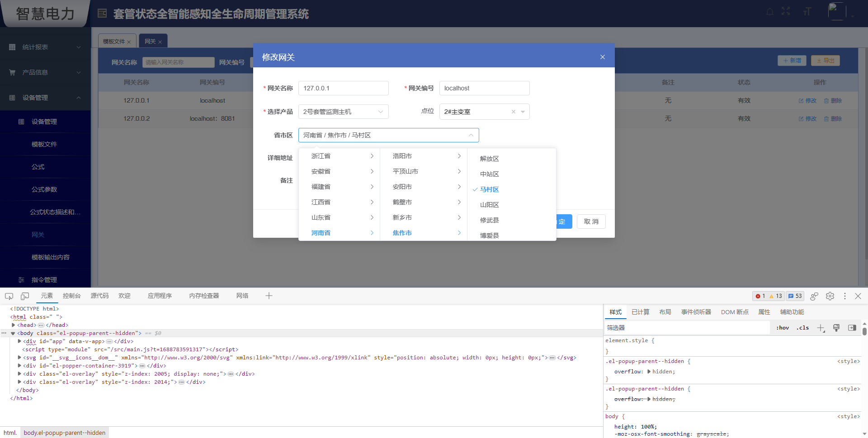Click the 取消 button in dialog

(591, 221)
